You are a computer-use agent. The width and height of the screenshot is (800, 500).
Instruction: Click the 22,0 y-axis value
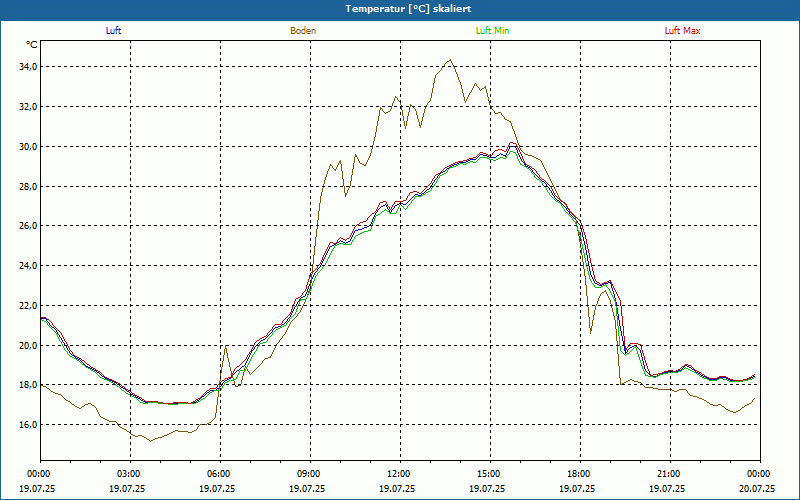tap(28, 306)
